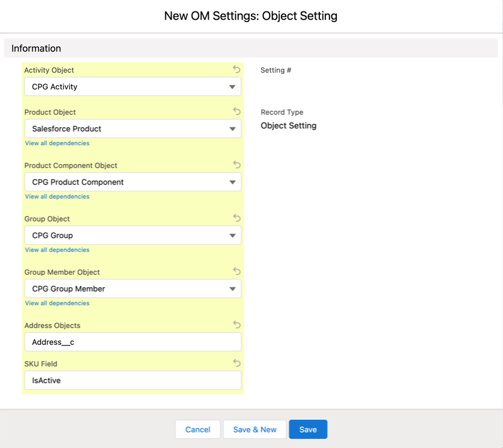View all dependencies under Group Member Object
503x448 pixels.
(x=57, y=303)
